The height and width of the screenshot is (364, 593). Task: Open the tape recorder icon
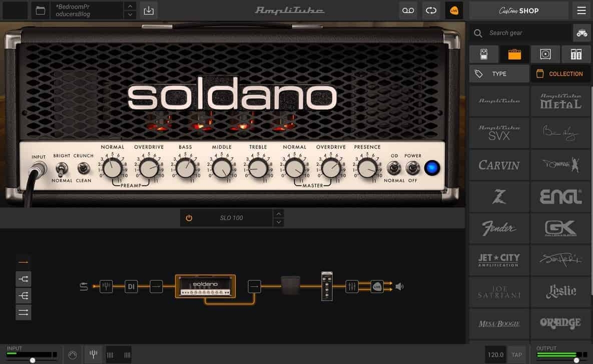pyautogui.click(x=408, y=10)
